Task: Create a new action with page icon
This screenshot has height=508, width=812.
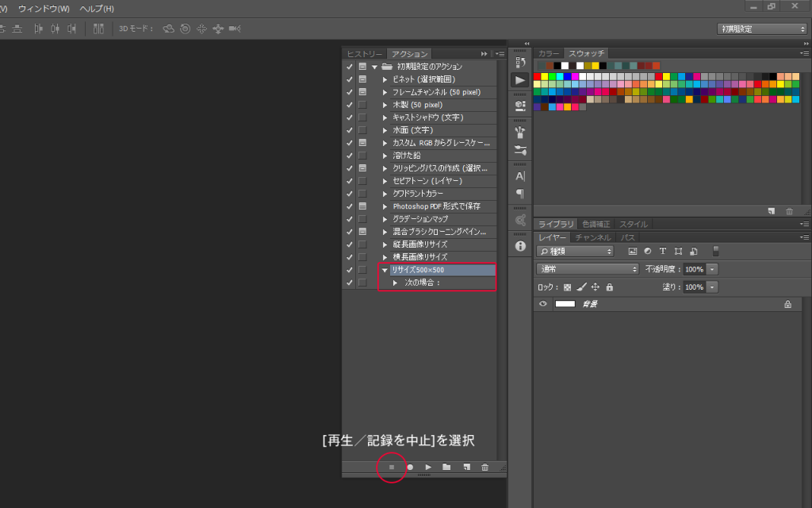Action: tap(466, 467)
